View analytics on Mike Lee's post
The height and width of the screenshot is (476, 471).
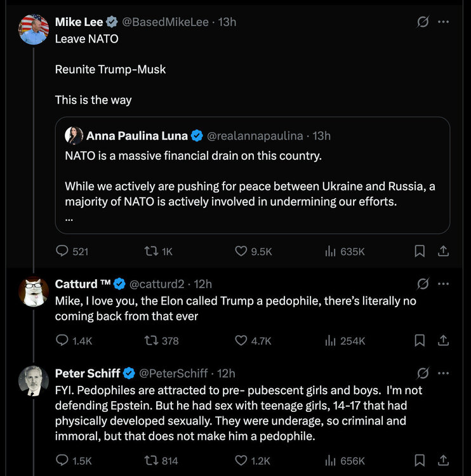(x=330, y=251)
